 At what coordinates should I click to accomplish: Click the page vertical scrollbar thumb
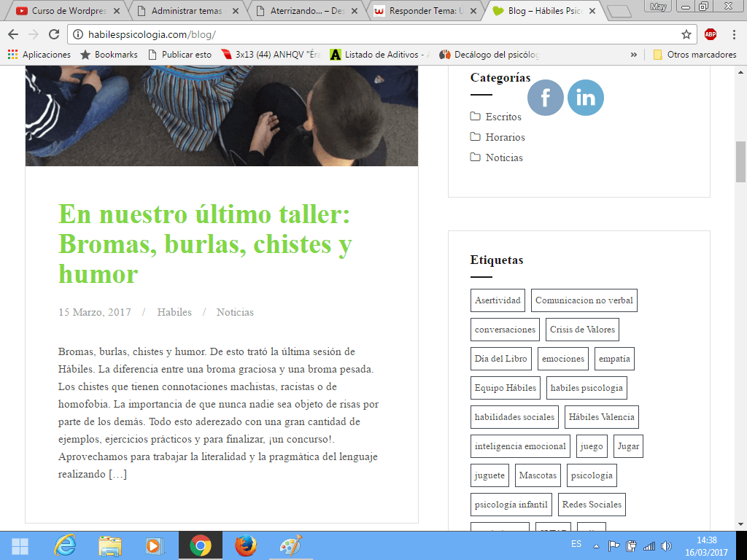[x=740, y=162]
